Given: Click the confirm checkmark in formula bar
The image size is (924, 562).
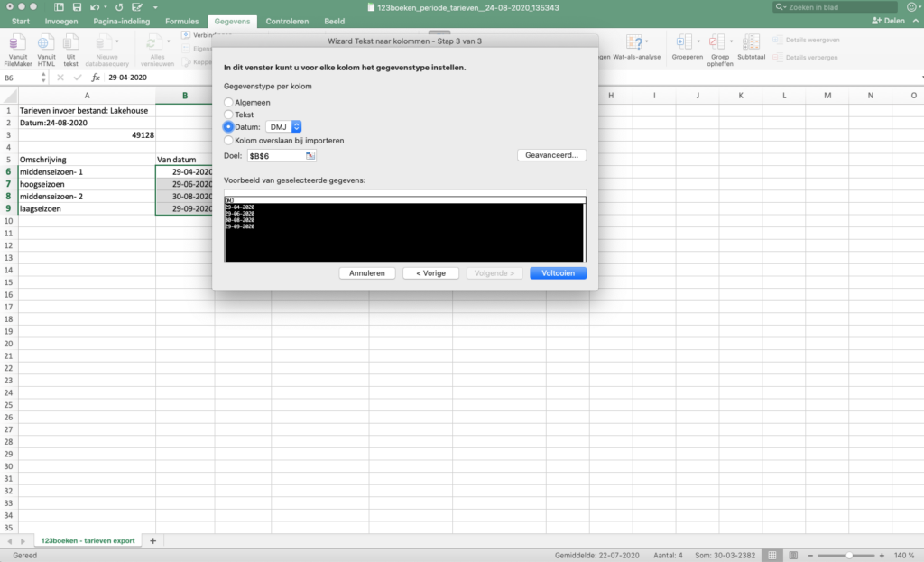Looking at the screenshot, I should 78,78.
